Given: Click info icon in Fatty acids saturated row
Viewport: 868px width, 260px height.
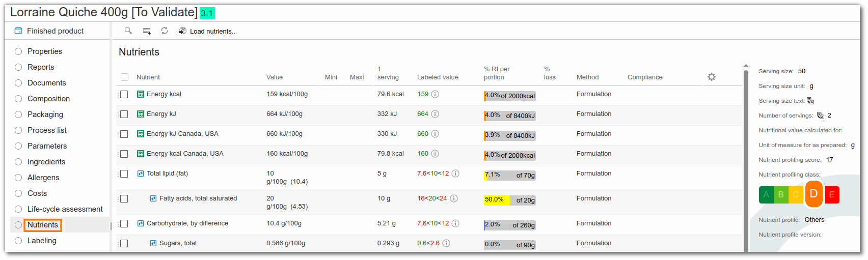Looking at the screenshot, I should pyautogui.click(x=453, y=198).
